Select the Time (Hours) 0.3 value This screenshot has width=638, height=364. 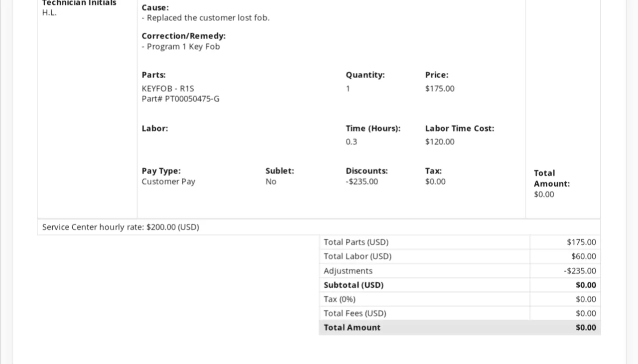(351, 142)
